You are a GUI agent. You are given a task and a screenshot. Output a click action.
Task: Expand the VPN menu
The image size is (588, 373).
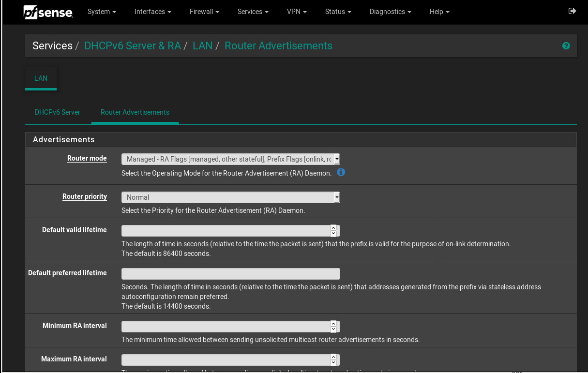pos(297,12)
